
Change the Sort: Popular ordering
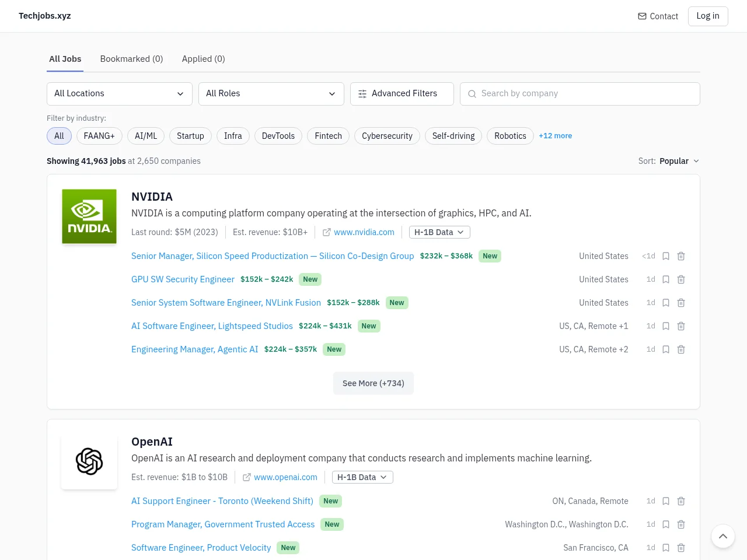pyautogui.click(x=669, y=161)
